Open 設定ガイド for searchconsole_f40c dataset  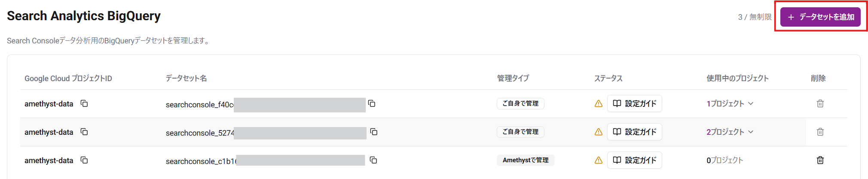634,103
